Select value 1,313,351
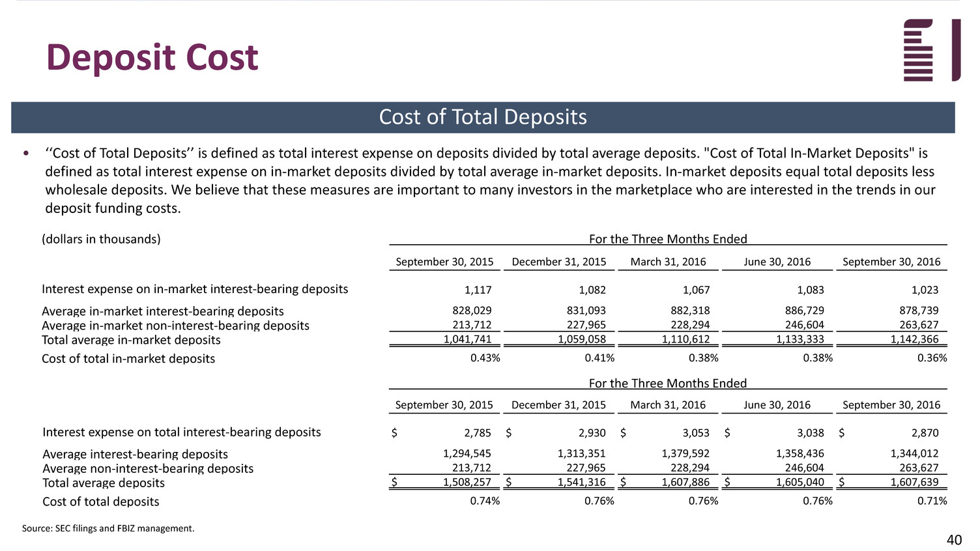Screen dimensions: 980x551 [582, 453]
